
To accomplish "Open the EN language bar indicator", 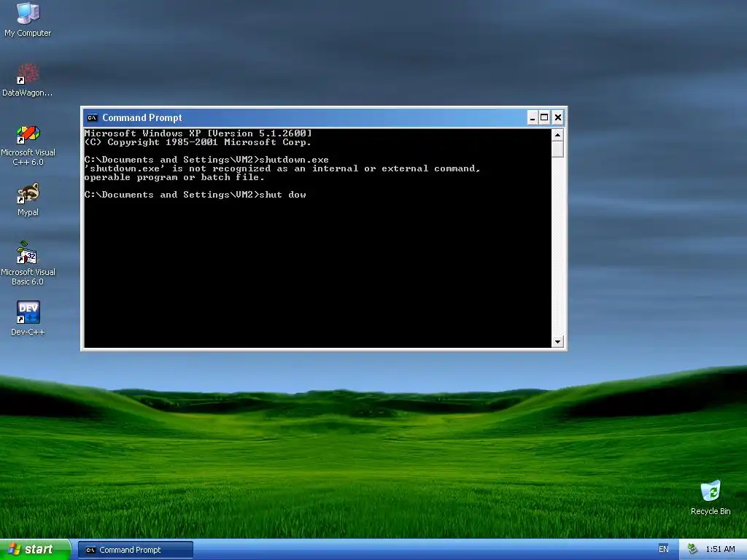I will point(663,549).
